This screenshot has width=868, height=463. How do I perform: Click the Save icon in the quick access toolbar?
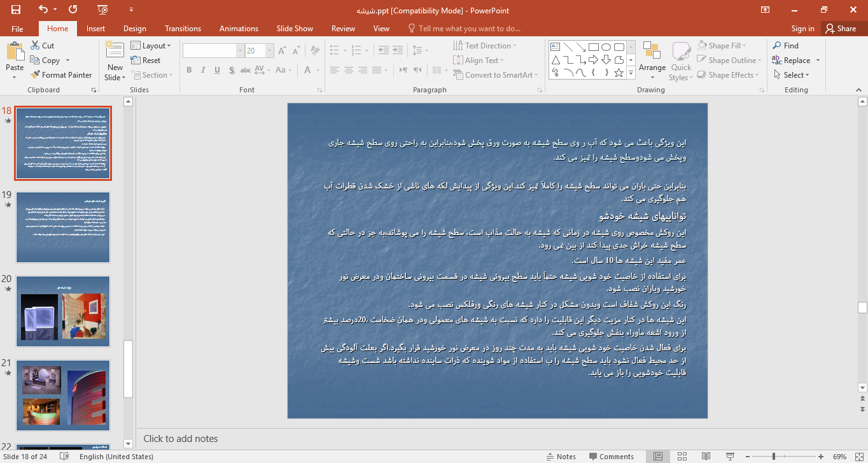tap(16, 10)
